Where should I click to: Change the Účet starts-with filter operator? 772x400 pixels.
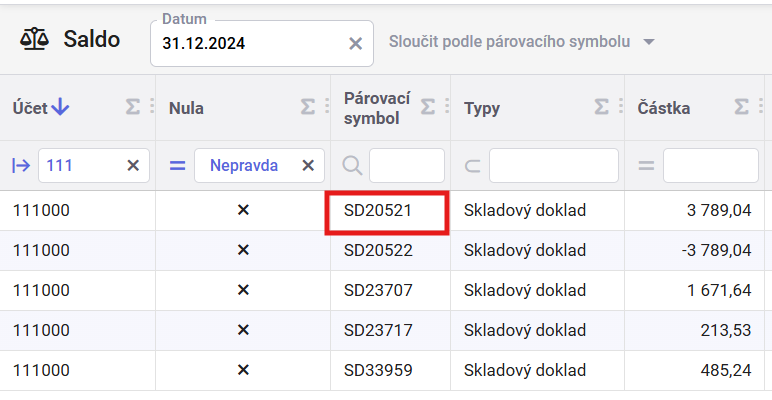pos(21,166)
